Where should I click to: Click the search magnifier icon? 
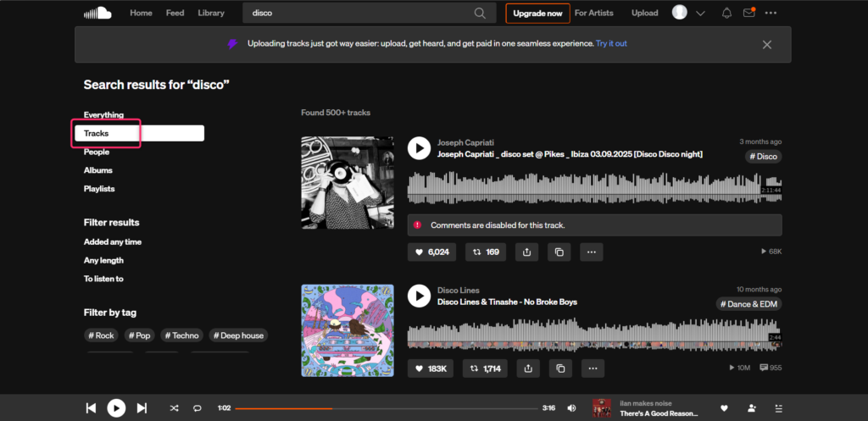tap(481, 13)
